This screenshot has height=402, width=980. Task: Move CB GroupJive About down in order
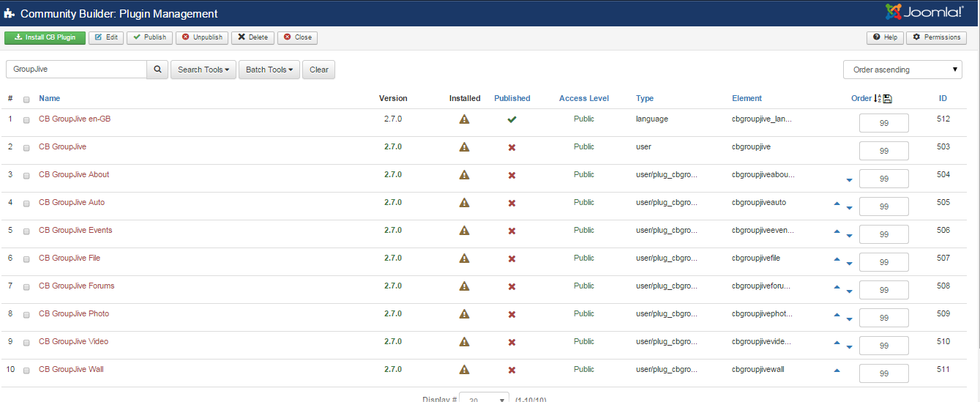coord(849,179)
